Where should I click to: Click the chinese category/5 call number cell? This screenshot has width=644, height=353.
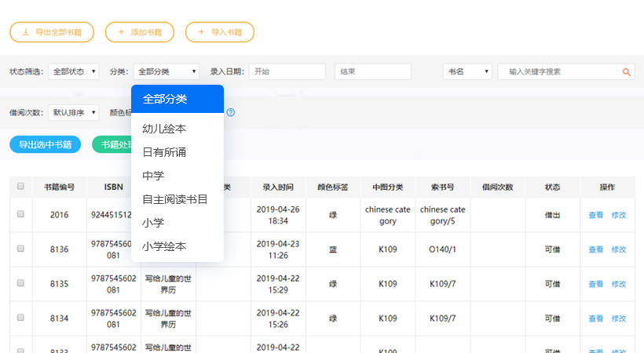(x=442, y=215)
